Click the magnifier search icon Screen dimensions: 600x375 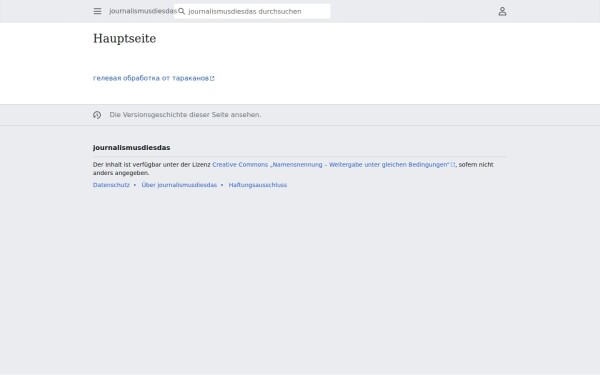click(182, 11)
